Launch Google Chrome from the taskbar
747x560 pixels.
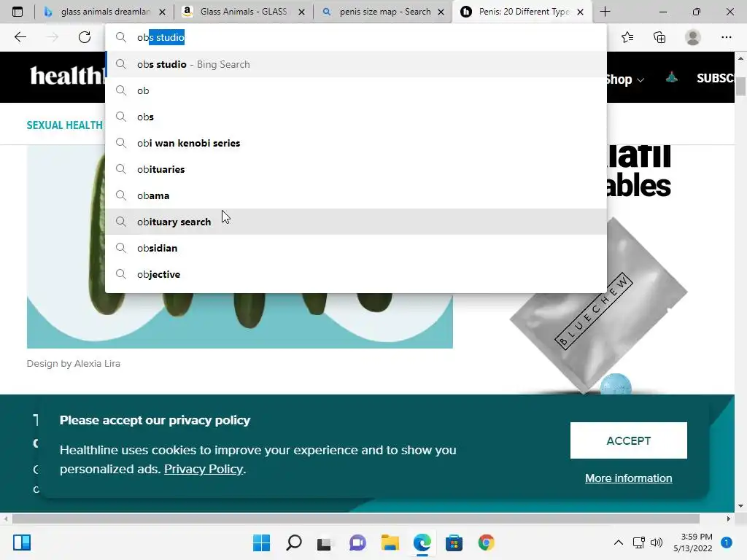pos(486,542)
